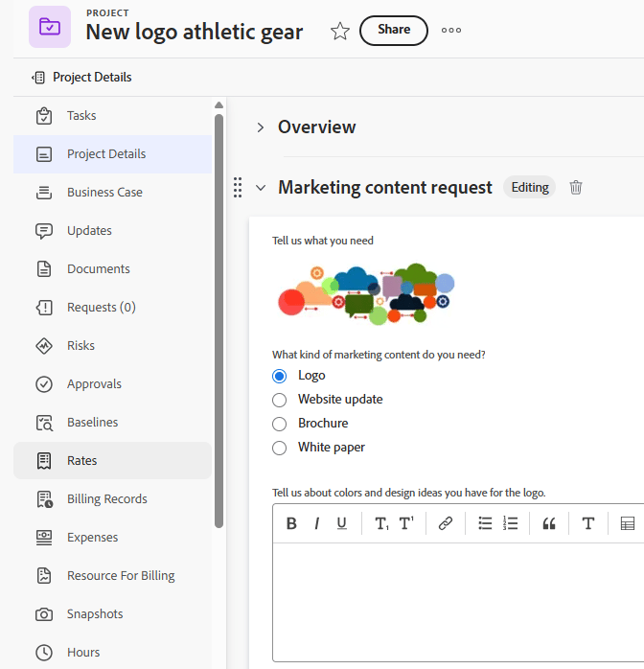The width and height of the screenshot is (644, 669).
Task: Apply underline formatting in the editor toolbar
Action: (341, 523)
